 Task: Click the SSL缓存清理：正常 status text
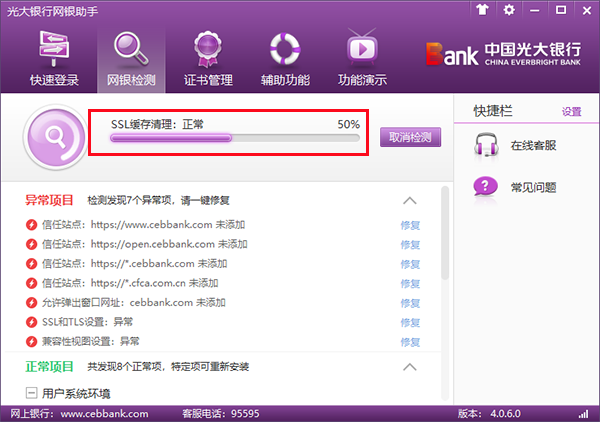tap(157, 124)
